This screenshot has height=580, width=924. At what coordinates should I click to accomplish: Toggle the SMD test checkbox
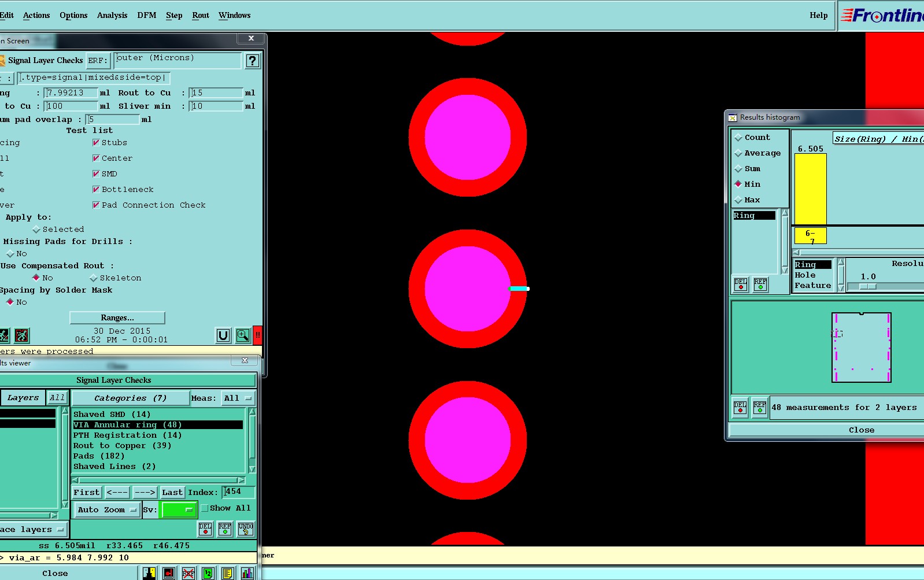[x=96, y=173]
